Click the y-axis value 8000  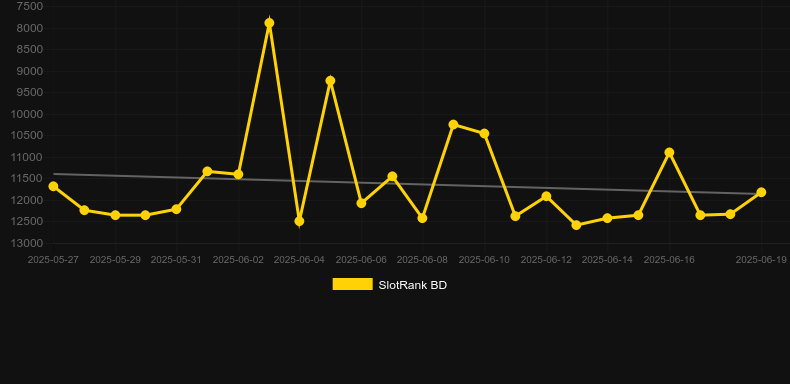coord(30,28)
